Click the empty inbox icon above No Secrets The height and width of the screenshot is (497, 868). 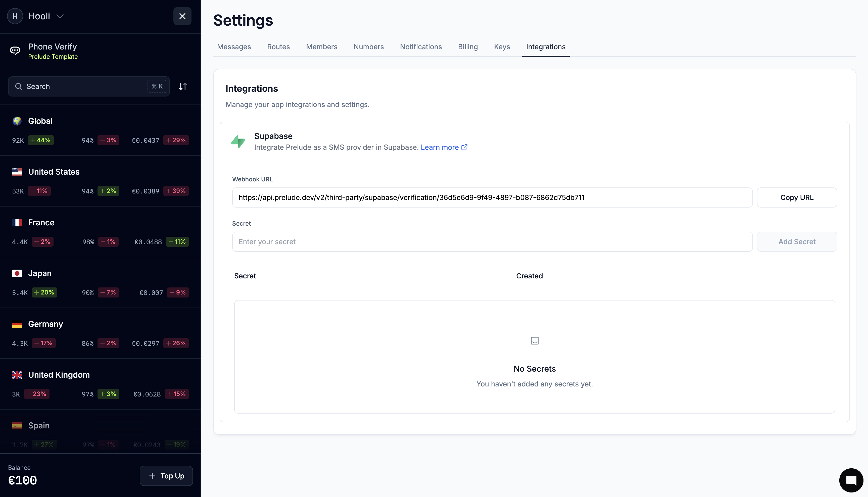point(535,341)
